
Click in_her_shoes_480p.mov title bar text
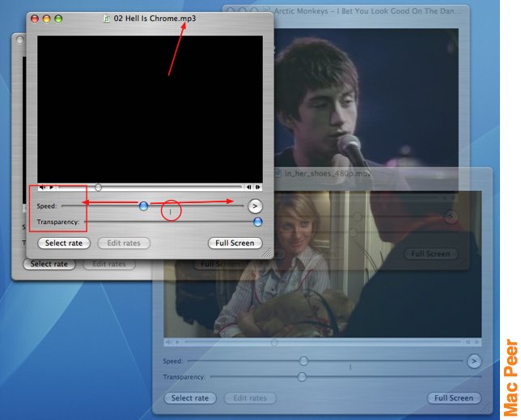coord(328,173)
